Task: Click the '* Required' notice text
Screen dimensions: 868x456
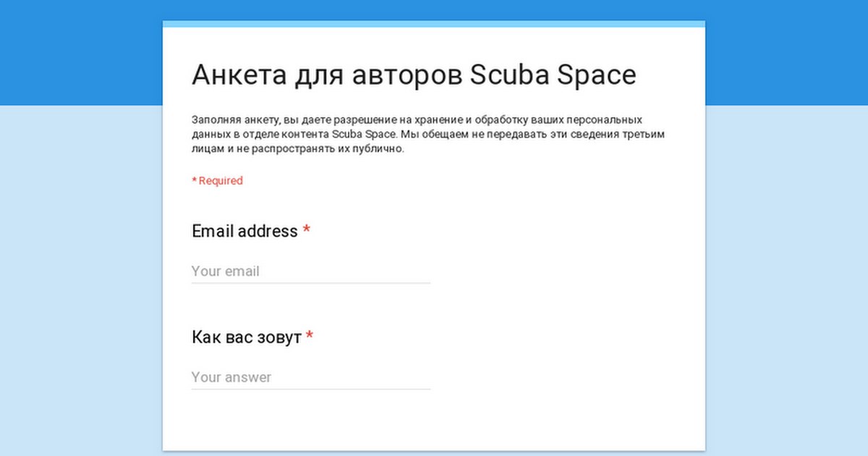Action: click(x=217, y=181)
